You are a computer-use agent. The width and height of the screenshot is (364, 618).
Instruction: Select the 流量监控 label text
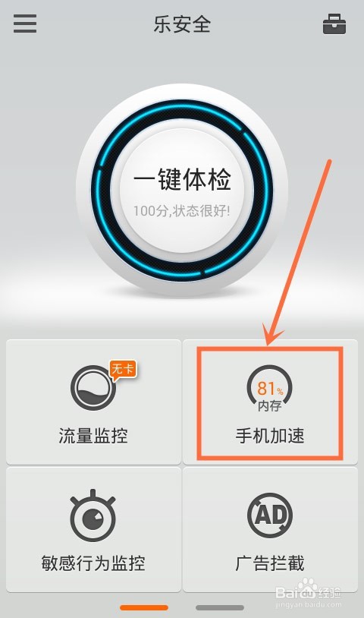point(93,436)
